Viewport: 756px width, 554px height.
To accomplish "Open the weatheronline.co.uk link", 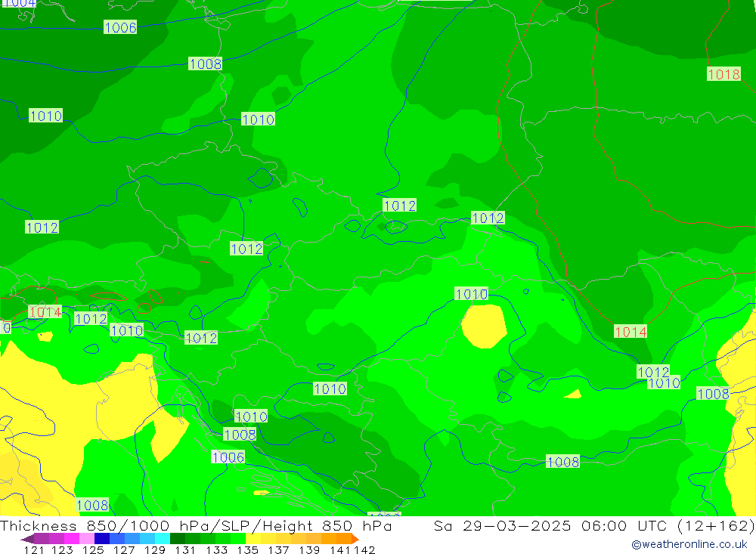I will click(689, 544).
